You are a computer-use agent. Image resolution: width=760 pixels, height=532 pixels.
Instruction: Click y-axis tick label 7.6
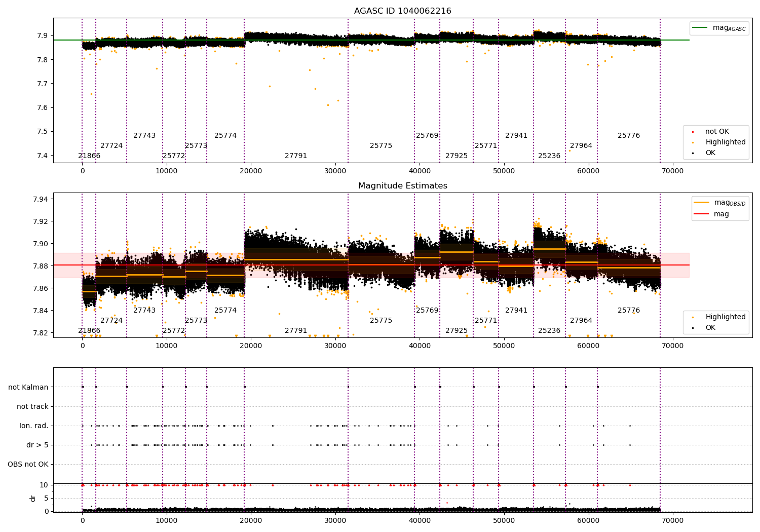point(43,108)
